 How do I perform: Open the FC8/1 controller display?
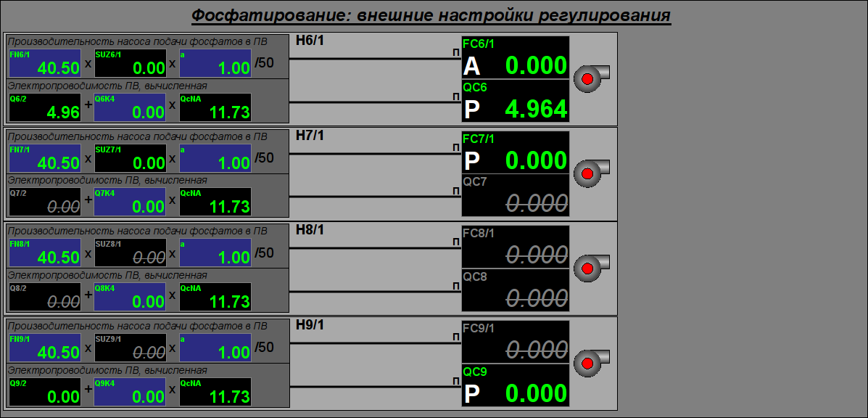[516, 247]
